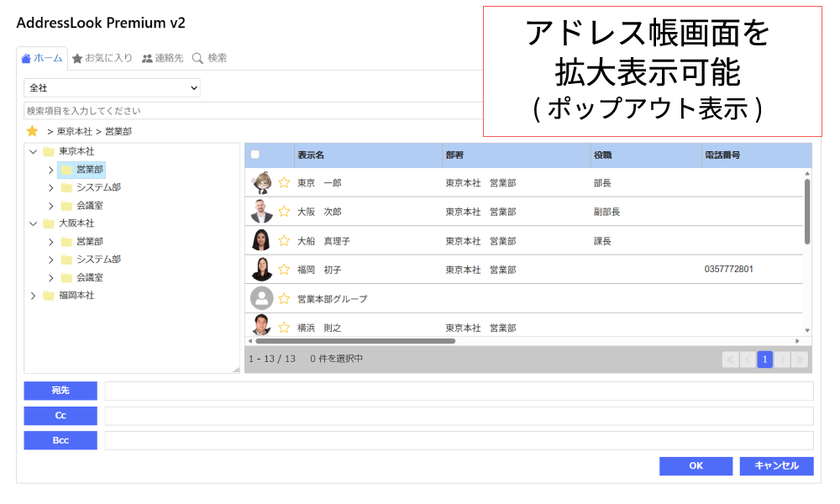
Task: Star the 横浜 則之 contact
Action: (284, 328)
